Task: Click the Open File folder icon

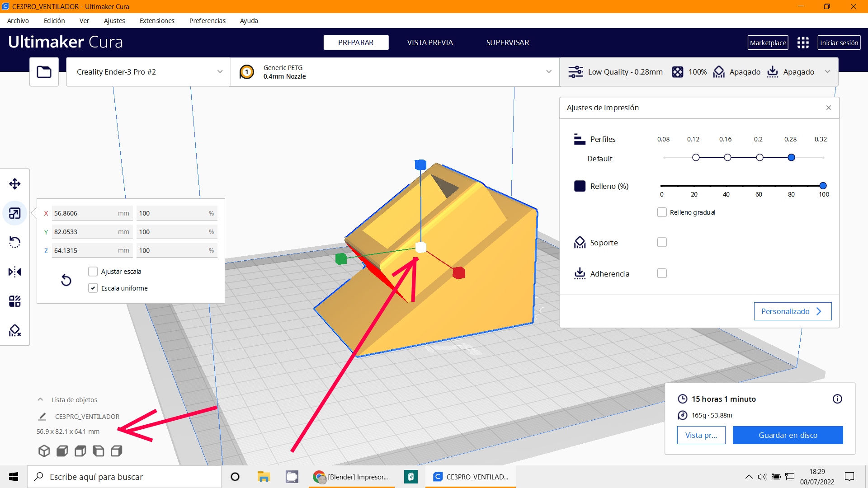Action: pyautogui.click(x=44, y=72)
